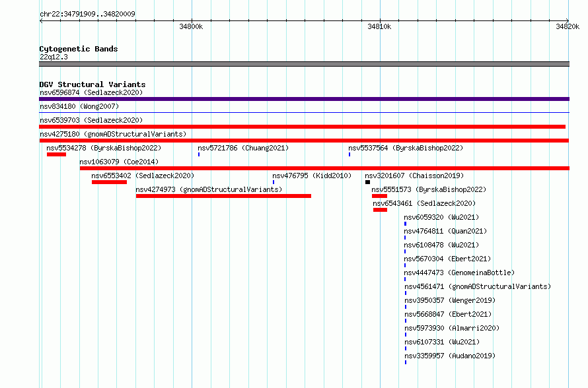Screen dimensions: 588x388
Task: Click the Cytogenetic Bands track title
Action: coord(79,49)
